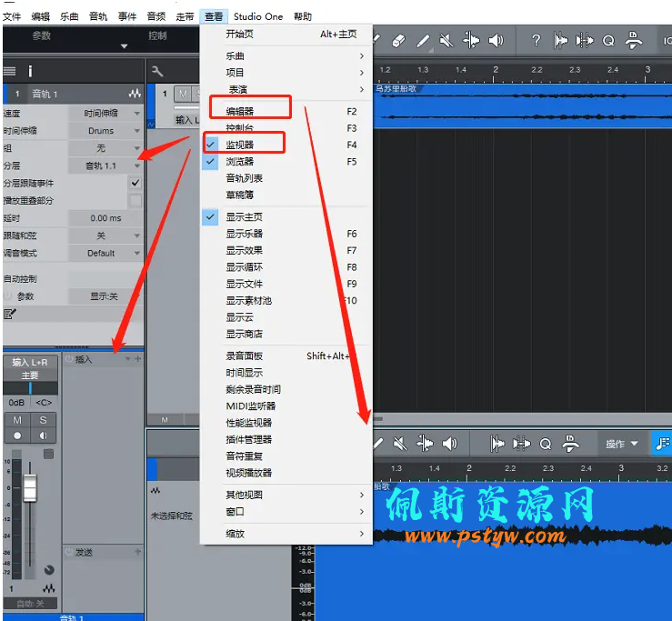Choose 插件管理器 from the View menu

pos(286,439)
